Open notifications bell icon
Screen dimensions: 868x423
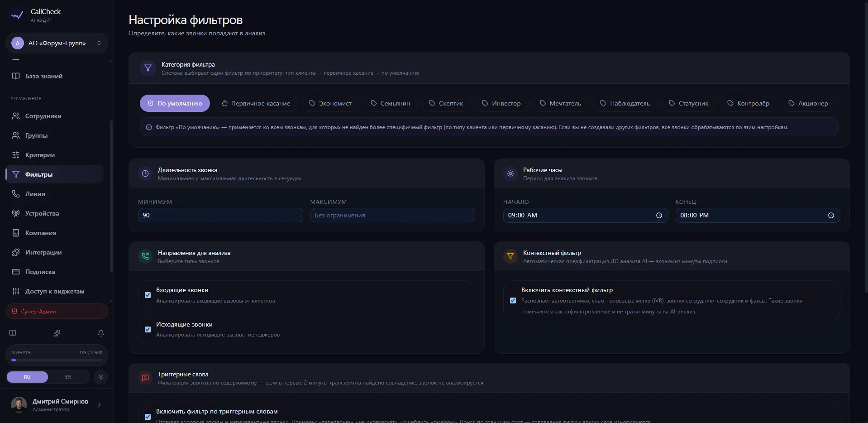[x=101, y=333]
